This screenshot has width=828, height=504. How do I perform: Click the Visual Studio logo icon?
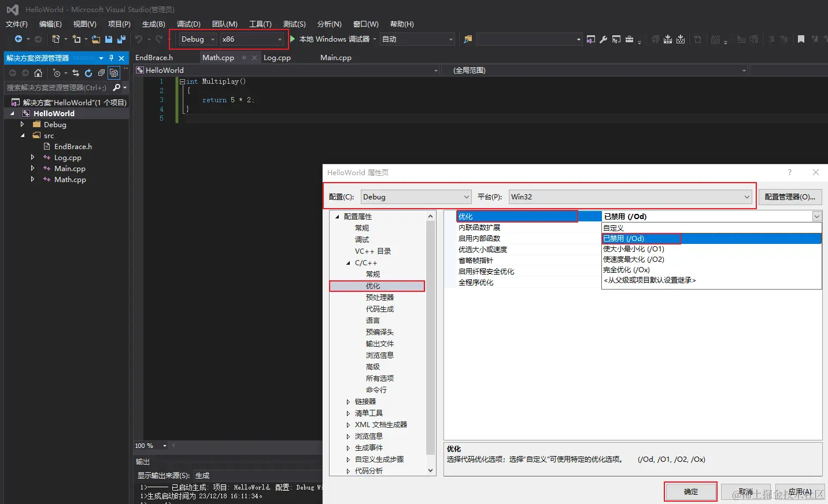12,9
